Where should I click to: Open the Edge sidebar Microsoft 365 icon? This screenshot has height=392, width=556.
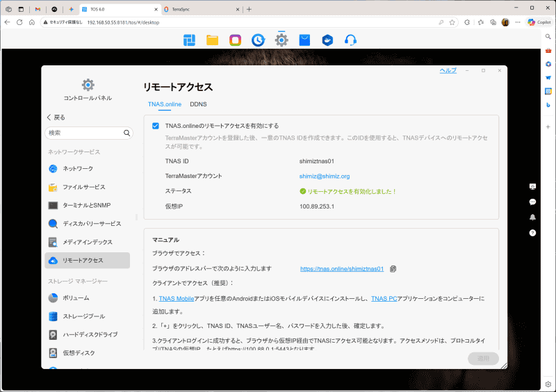coord(548,64)
